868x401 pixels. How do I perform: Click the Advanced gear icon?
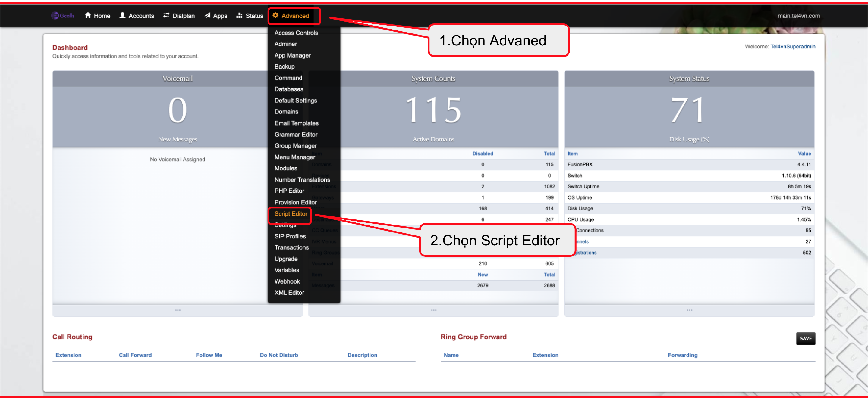(275, 15)
